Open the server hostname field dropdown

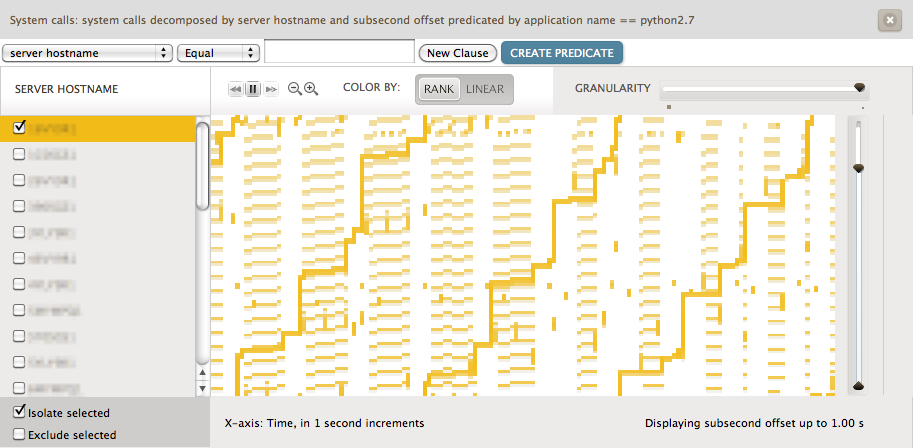pos(87,53)
